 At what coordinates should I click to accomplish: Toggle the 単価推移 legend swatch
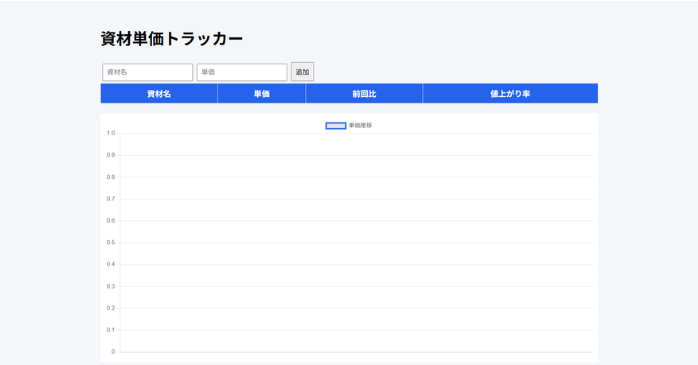point(336,126)
